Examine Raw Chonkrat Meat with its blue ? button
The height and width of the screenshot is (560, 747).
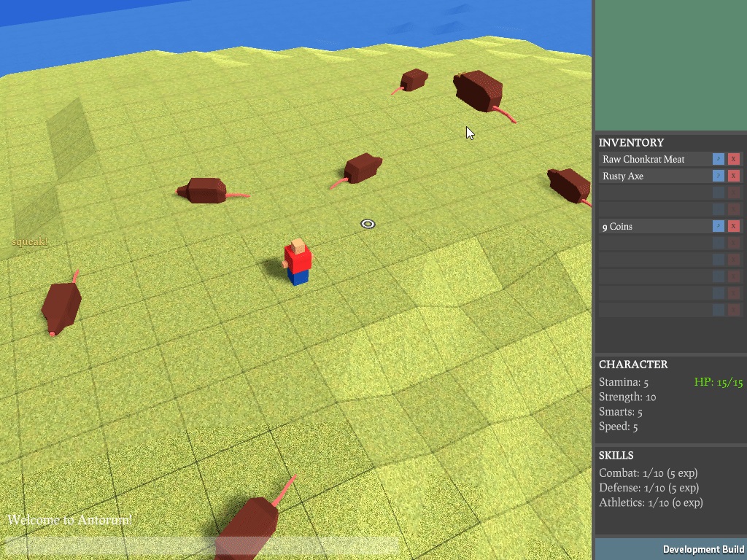coord(719,159)
